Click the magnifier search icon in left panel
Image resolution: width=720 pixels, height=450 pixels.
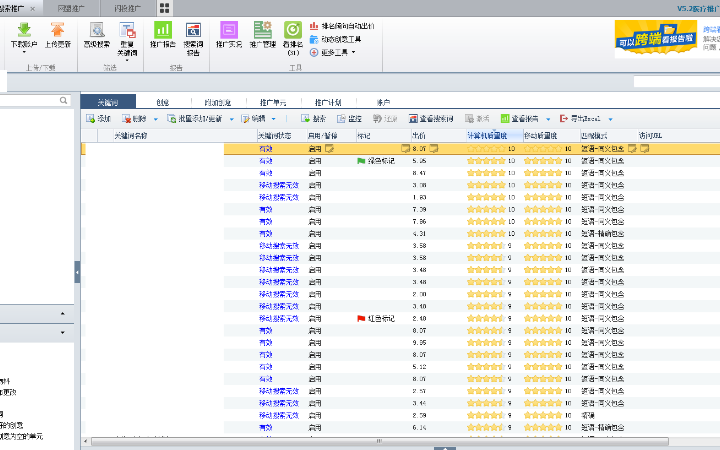63,100
